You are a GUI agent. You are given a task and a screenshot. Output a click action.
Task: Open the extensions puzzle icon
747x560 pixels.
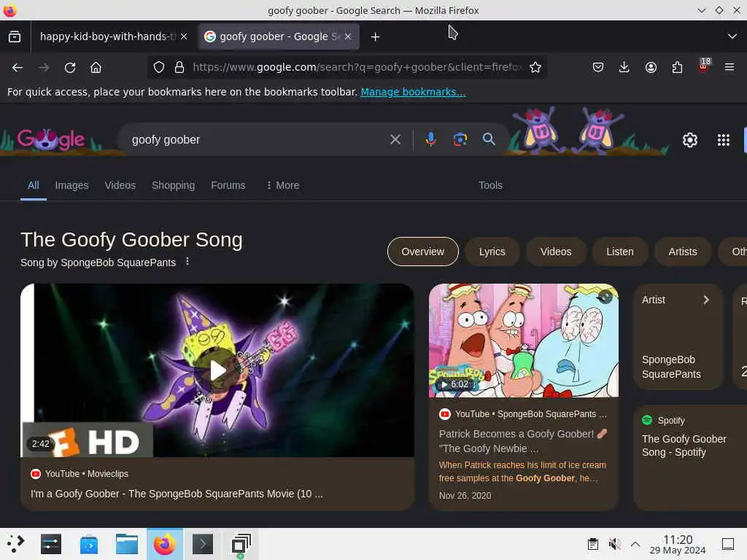pyautogui.click(x=677, y=67)
